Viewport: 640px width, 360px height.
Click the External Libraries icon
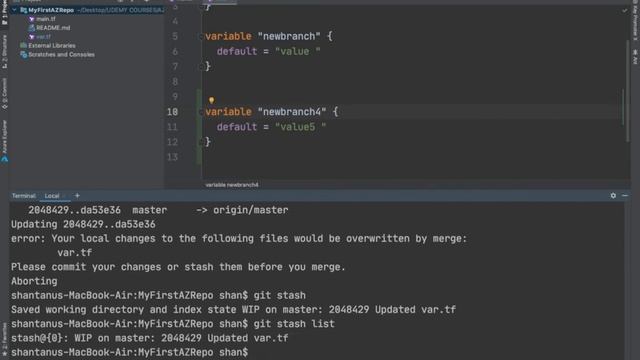click(23, 46)
